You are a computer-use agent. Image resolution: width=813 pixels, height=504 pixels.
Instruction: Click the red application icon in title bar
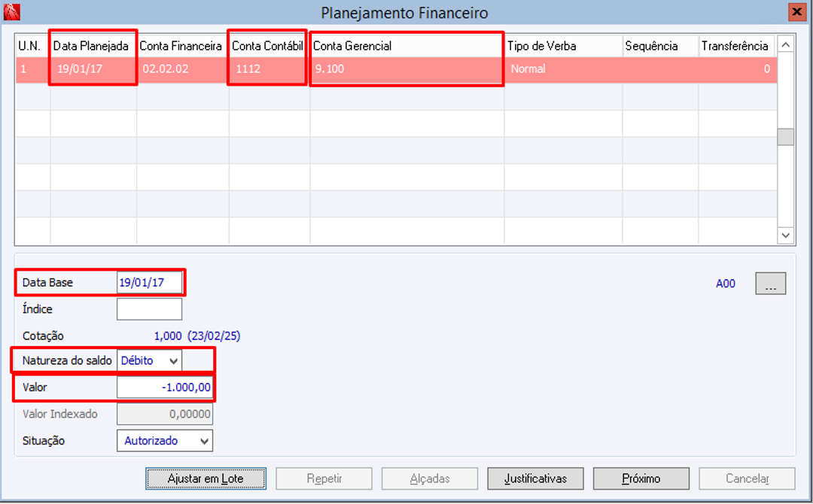coord(11,12)
